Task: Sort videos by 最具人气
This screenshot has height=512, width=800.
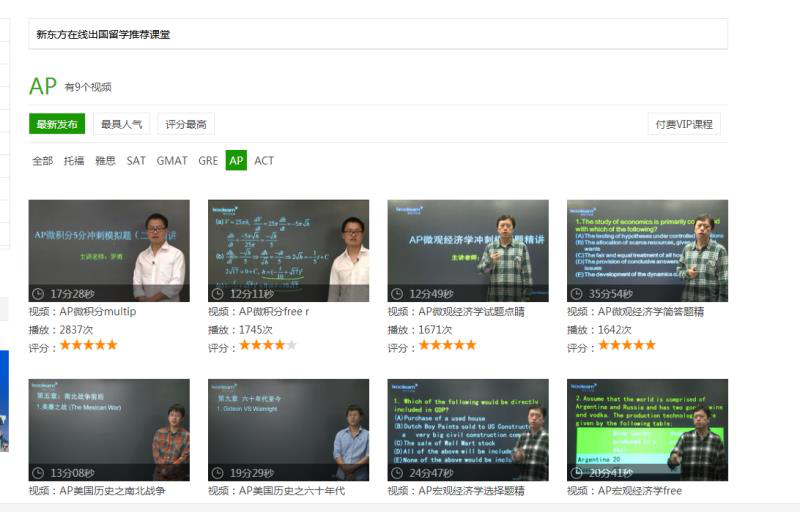Action: pyautogui.click(x=121, y=124)
